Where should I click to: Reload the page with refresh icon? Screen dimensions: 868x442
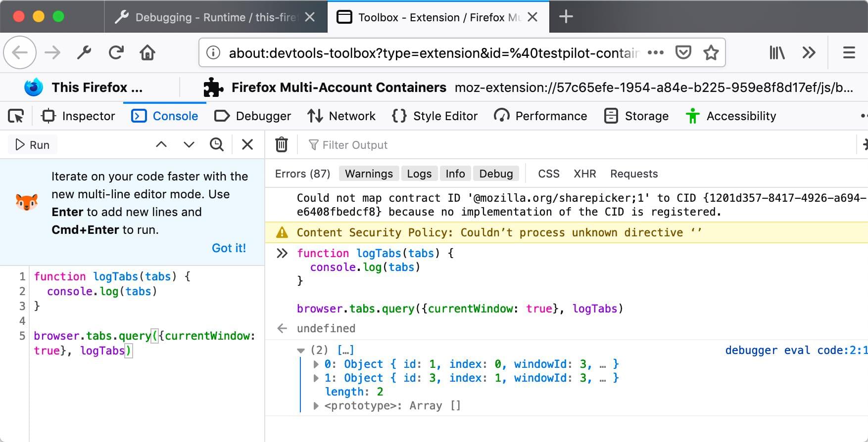coord(116,52)
